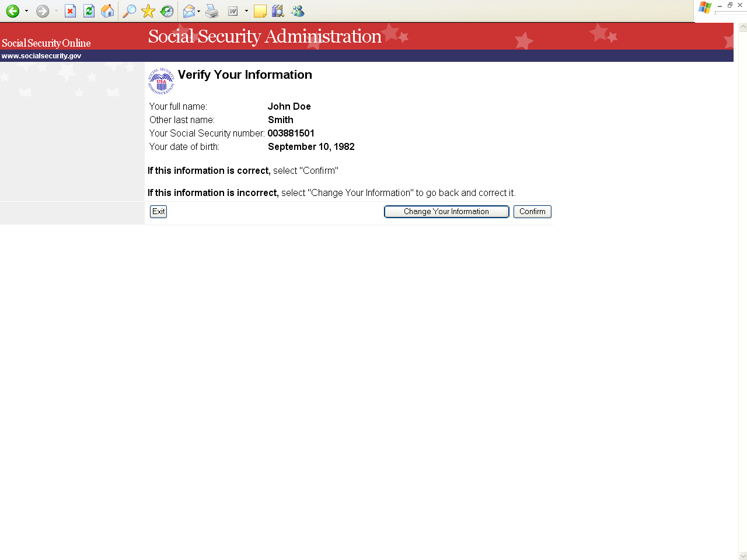Viewport: 747px width, 560px height.
Task: Click the Mail envelope icon
Action: (x=189, y=11)
